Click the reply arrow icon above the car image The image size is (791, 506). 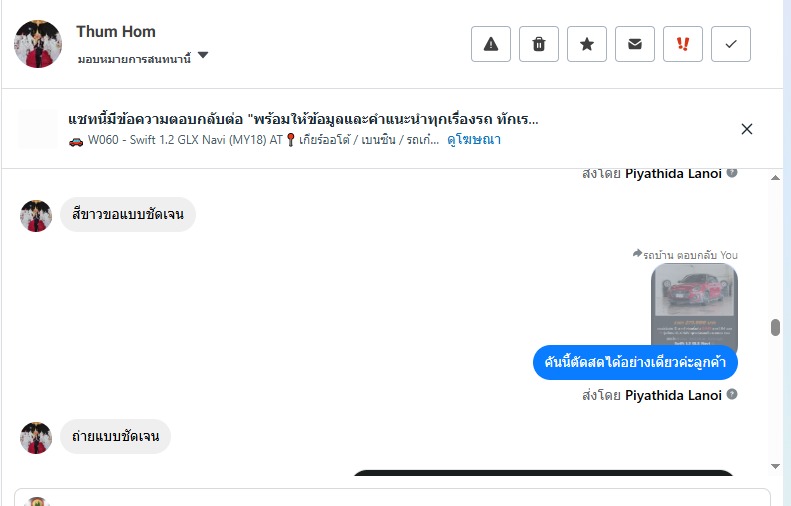[x=637, y=254]
